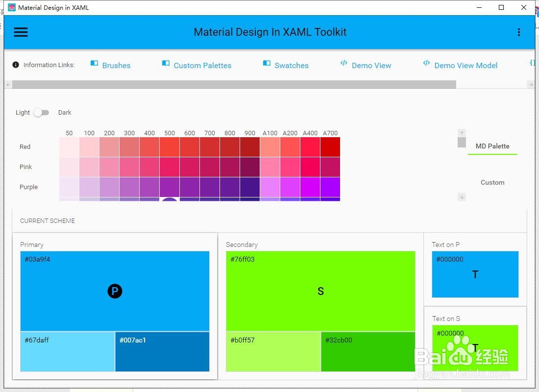Pick the Purple A700 swatch

pyautogui.click(x=330, y=187)
